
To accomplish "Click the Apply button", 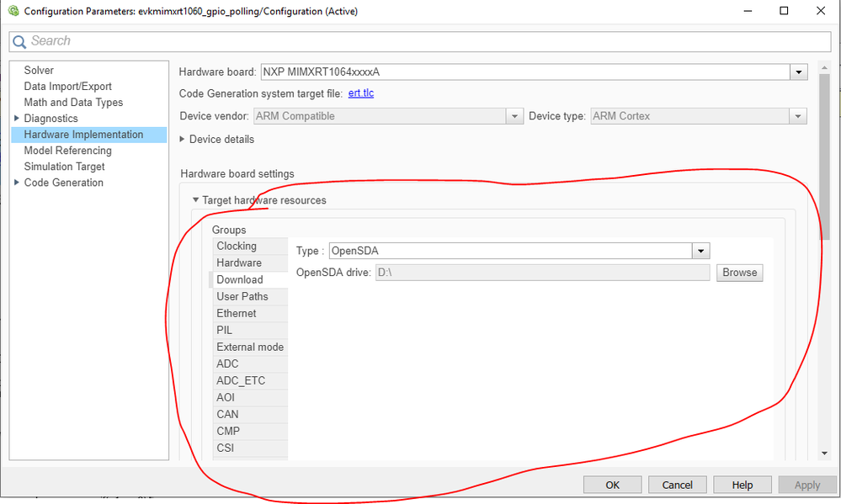I will point(807,485).
